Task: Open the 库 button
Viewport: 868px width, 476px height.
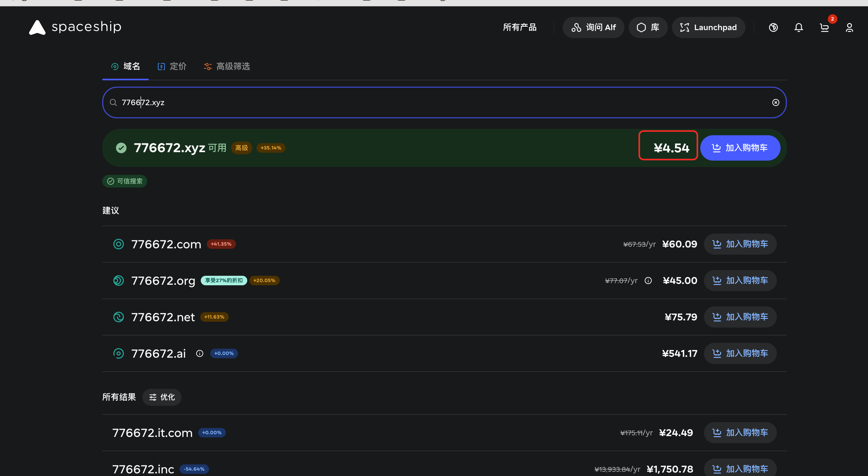Action: 648,27
